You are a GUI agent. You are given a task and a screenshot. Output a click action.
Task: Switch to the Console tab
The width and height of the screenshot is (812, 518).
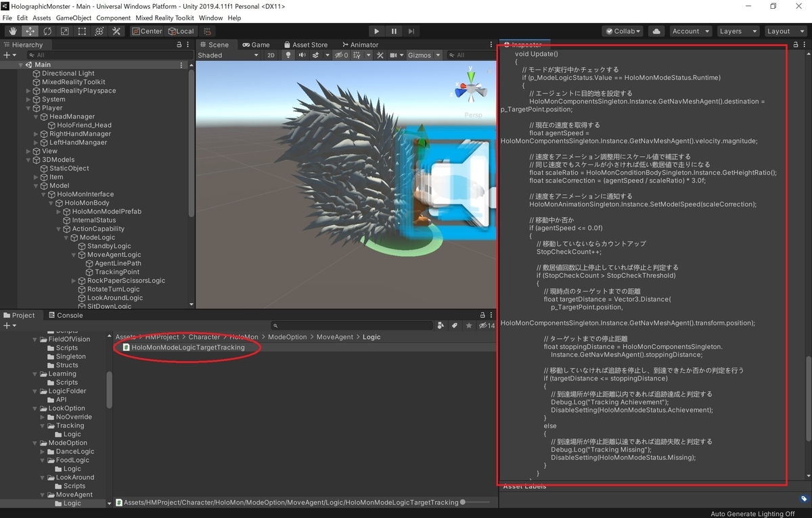pyautogui.click(x=65, y=315)
